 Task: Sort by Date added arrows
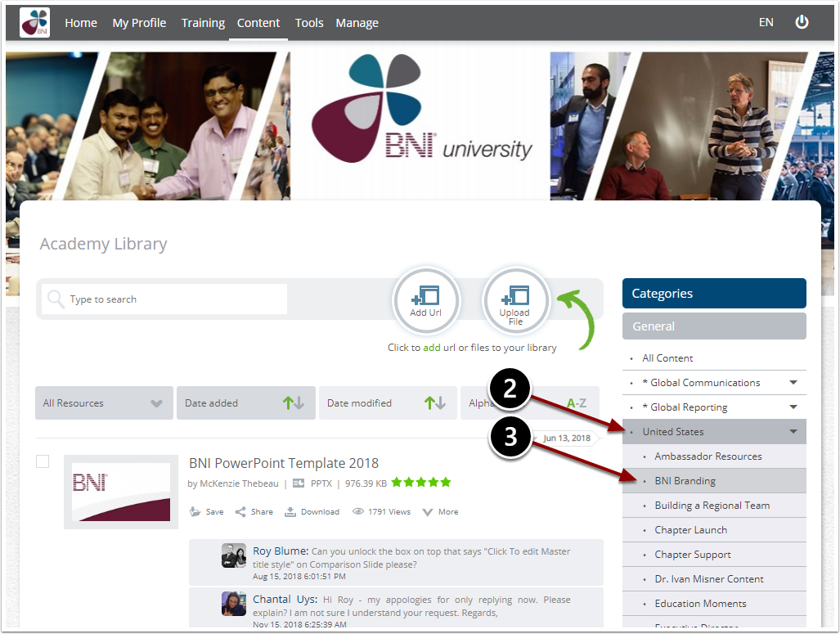coord(294,403)
